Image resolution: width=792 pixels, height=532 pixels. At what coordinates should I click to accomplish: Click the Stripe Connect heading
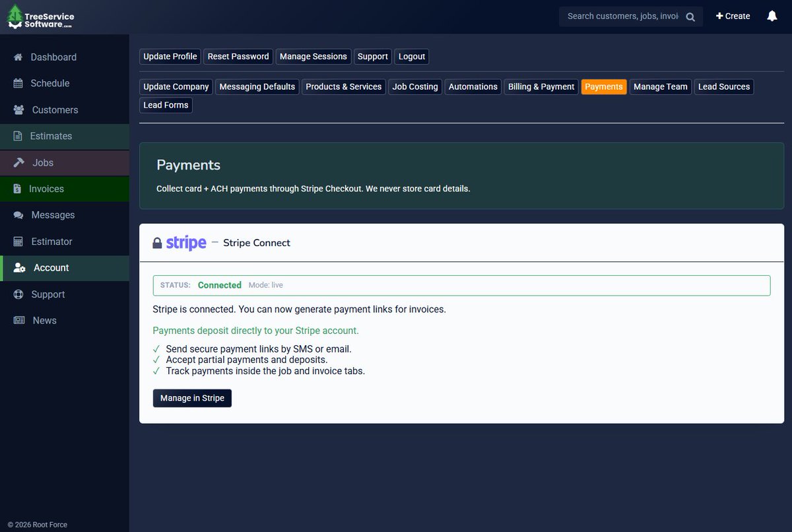click(257, 243)
